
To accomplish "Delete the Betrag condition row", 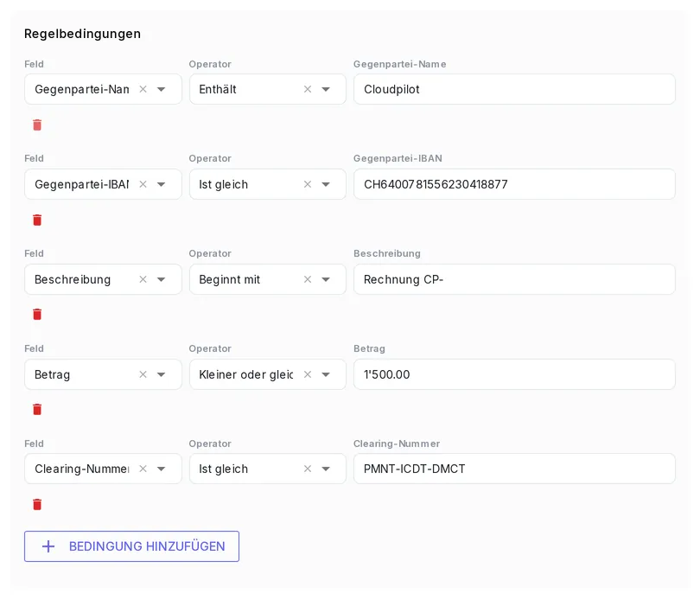I will point(37,409).
